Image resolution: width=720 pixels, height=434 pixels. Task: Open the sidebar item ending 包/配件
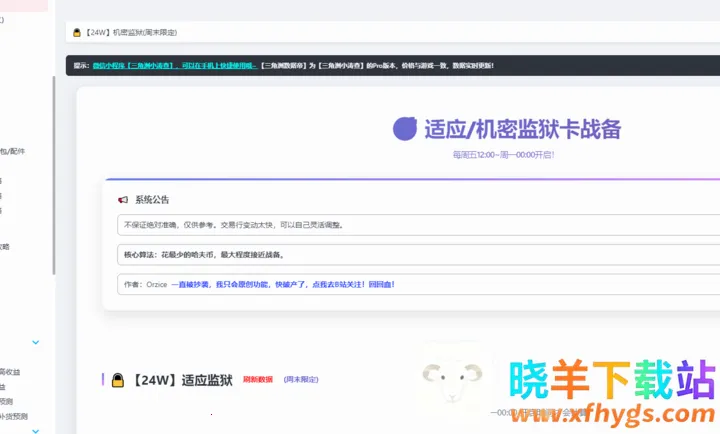(12, 151)
